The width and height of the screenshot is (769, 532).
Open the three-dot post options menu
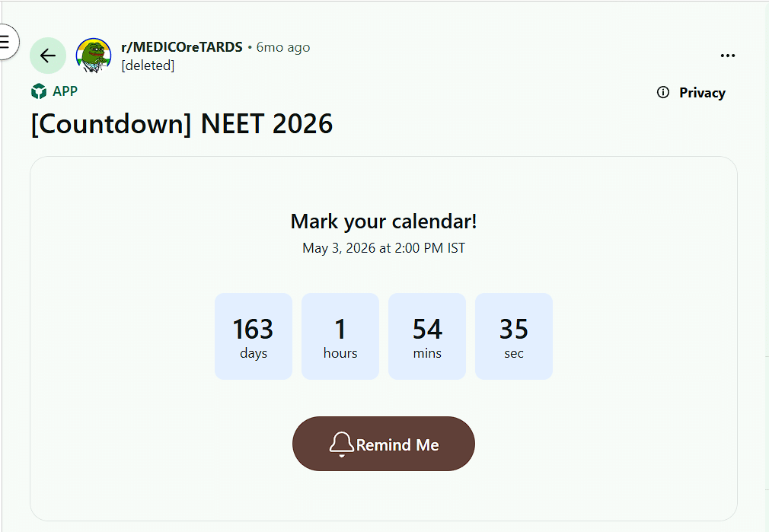tap(728, 56)
